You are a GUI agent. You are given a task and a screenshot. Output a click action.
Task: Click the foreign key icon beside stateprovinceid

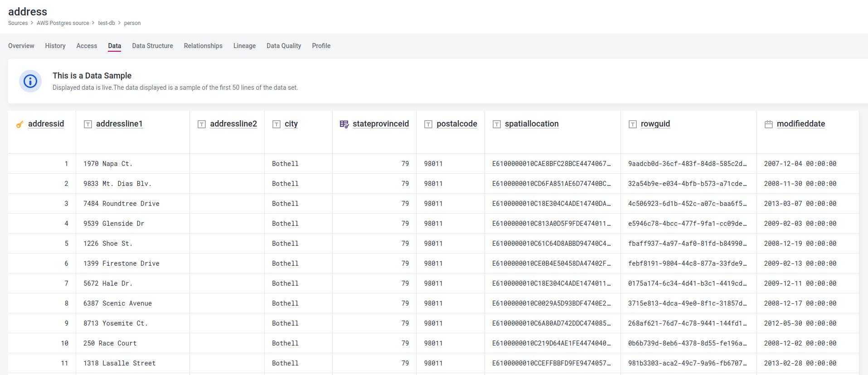coord(344,124)
